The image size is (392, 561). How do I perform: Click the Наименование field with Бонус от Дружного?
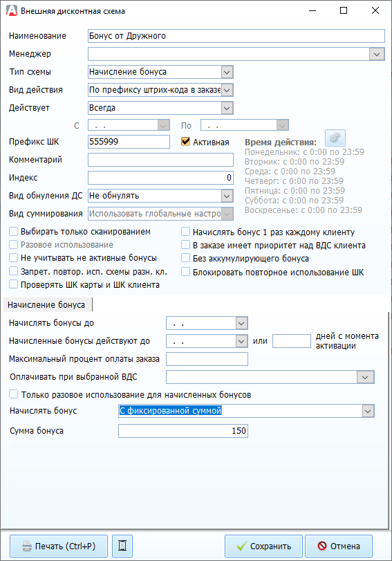coord(236,36)
